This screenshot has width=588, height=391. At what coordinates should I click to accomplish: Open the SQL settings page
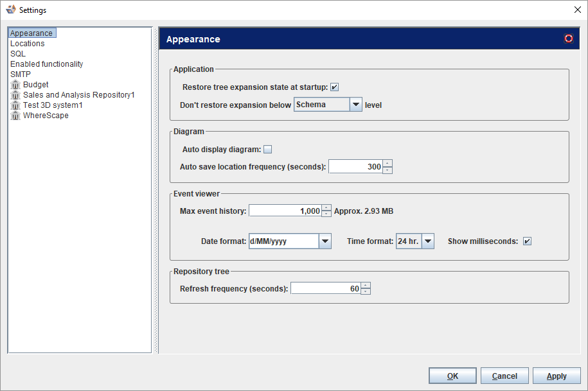pyautogui.click(x=18, y=54)
